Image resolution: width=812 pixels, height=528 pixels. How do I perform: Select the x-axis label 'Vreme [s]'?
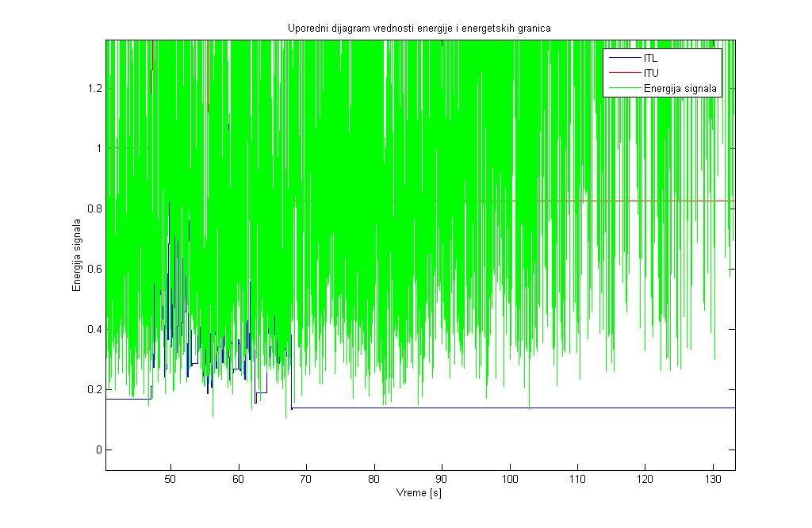coord(419,492)
